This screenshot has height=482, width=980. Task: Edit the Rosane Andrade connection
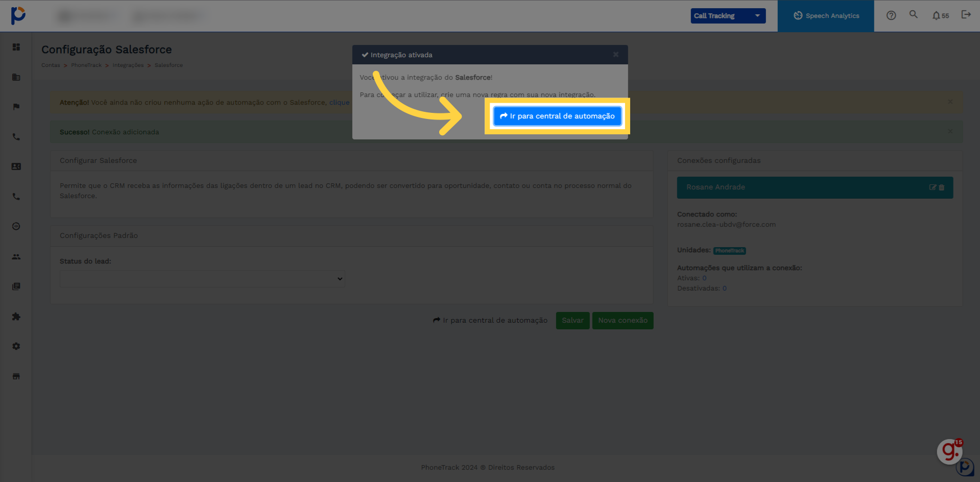tap(933, 187)
